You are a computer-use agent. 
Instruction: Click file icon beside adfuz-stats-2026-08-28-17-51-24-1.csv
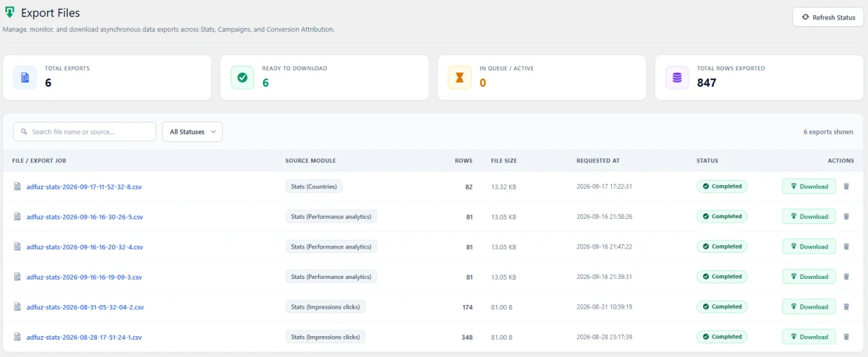(x=17, y=337)
